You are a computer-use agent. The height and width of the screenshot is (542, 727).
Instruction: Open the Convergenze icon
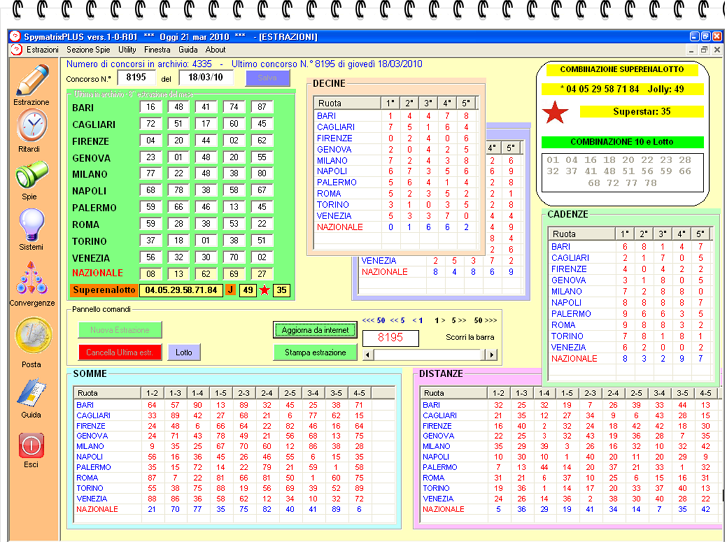pyautogui.click(x=32, y=278)
